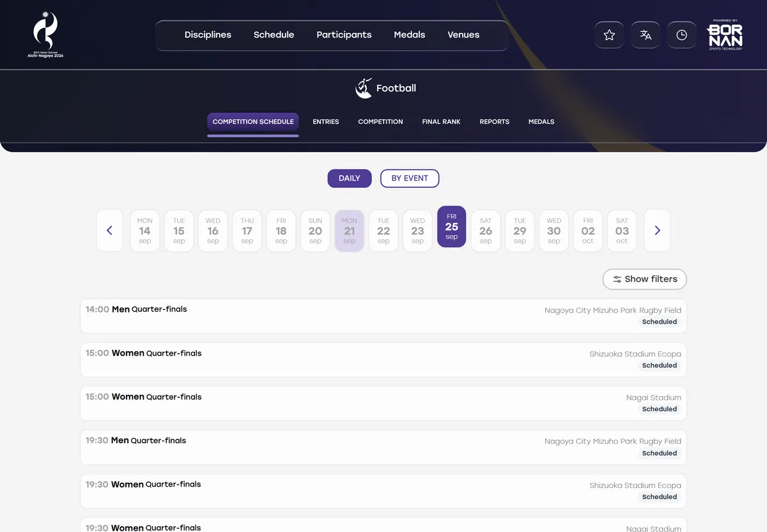Switch schedule view to Daily

pos(350,178)
